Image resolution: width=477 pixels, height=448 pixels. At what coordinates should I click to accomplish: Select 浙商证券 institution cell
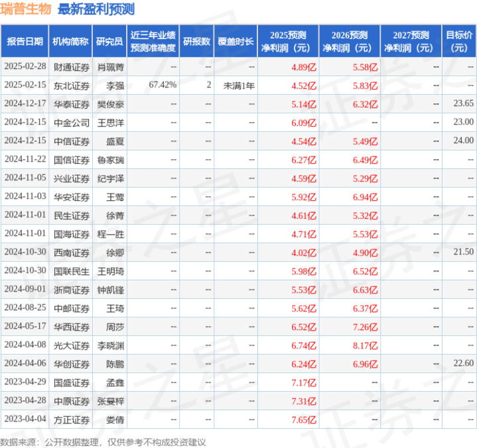[72, 290]
